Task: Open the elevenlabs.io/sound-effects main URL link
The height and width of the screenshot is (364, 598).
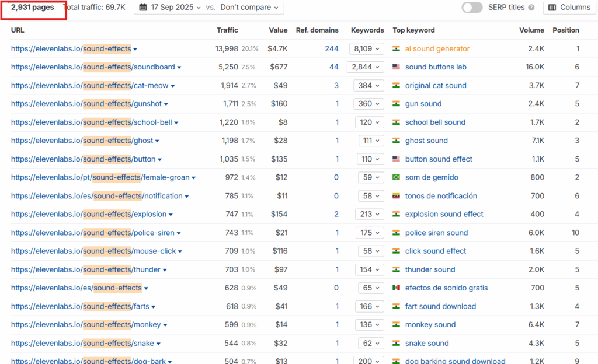Action: [71, 49]
